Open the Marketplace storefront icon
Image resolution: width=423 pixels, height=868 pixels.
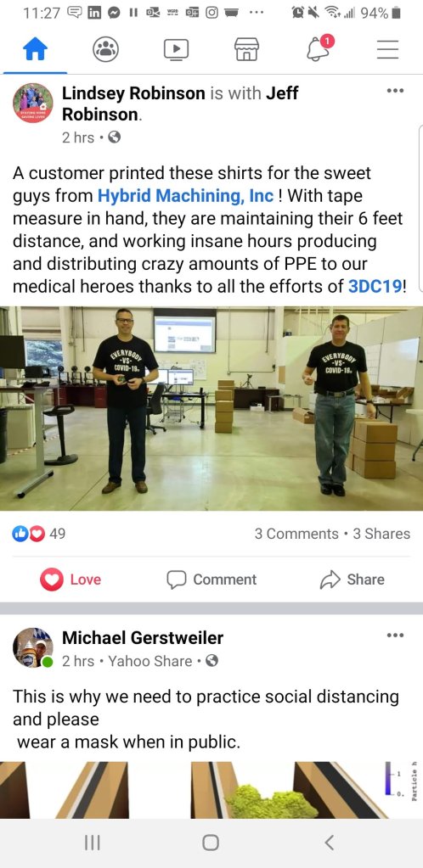click(246, 50)
